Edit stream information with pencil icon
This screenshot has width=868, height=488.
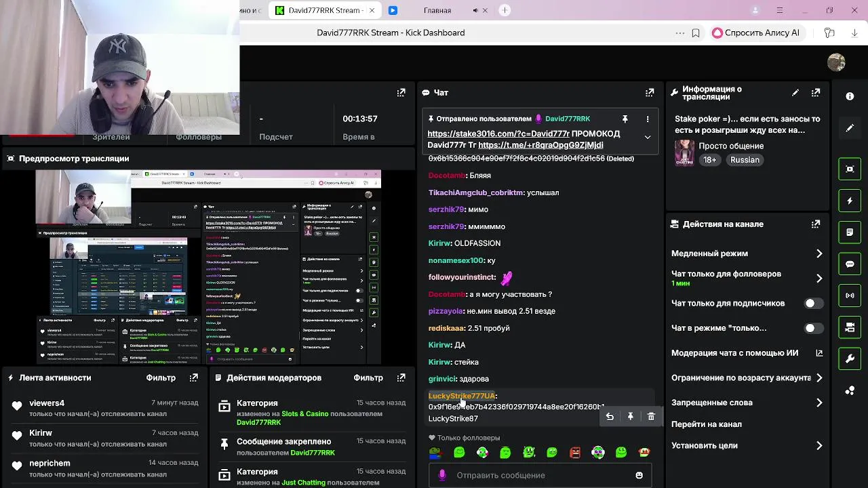point(795,93)
